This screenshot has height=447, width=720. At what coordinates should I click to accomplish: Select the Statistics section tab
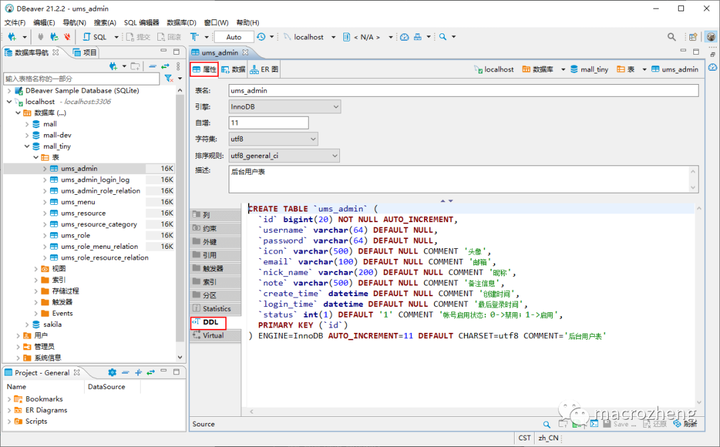216,309
